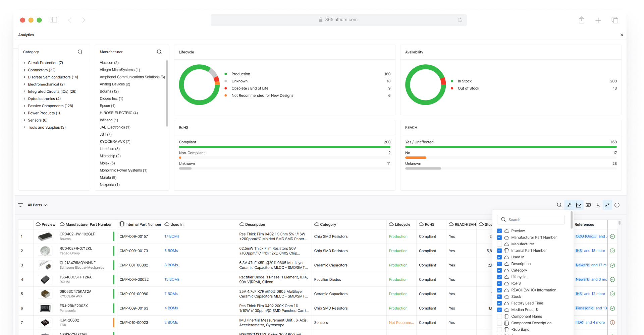
Task: Open the column settings sliders icon
Action: coord(569,205)
